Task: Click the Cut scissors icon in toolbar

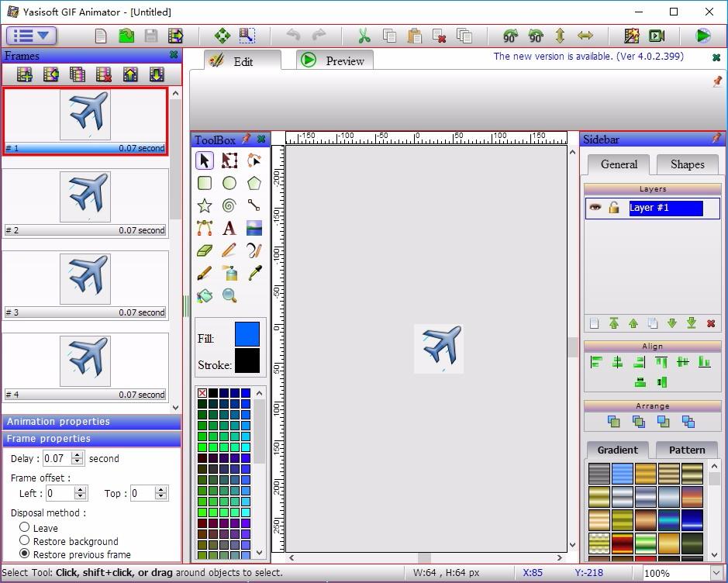Action: coord(364,36)
